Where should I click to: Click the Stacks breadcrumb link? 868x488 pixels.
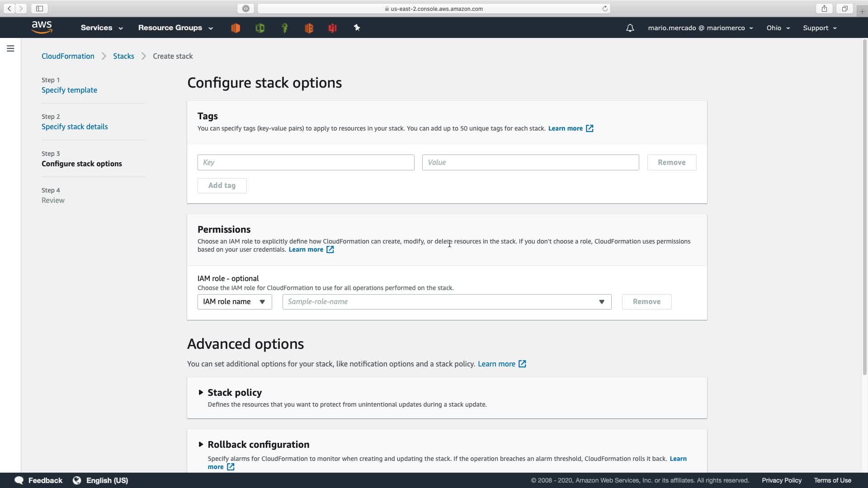coord(123,56)
